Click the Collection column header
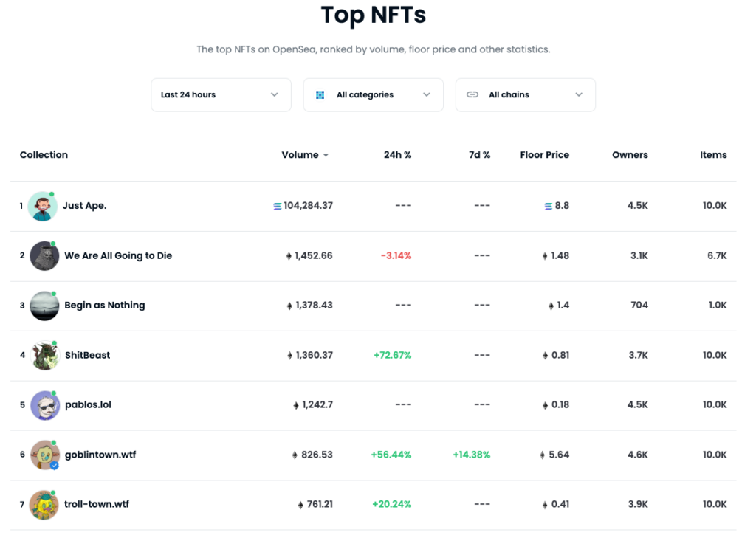 [x=44, y=155]
